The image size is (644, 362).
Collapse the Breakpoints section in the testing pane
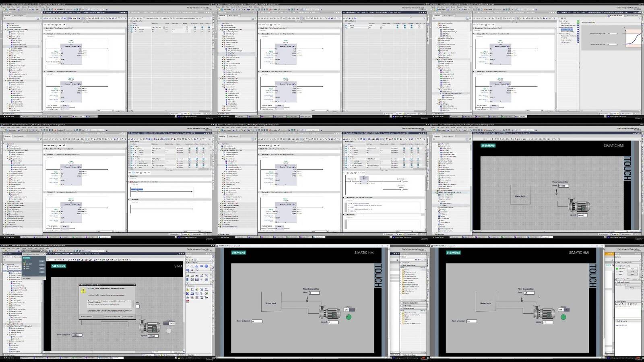click(x=628, y=302)
